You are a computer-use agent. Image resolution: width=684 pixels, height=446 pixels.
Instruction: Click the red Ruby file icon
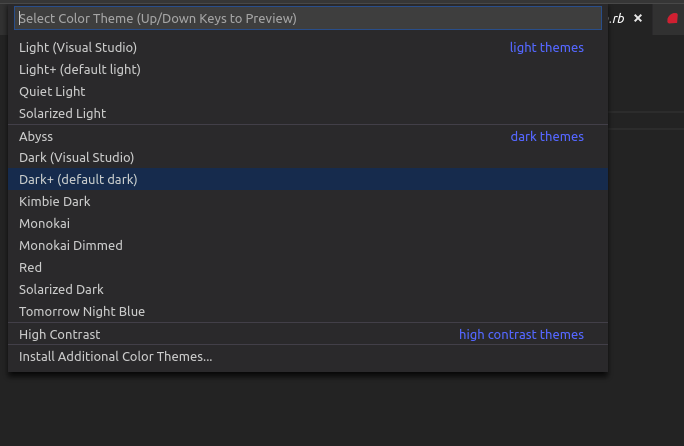[x=673, y=18]
